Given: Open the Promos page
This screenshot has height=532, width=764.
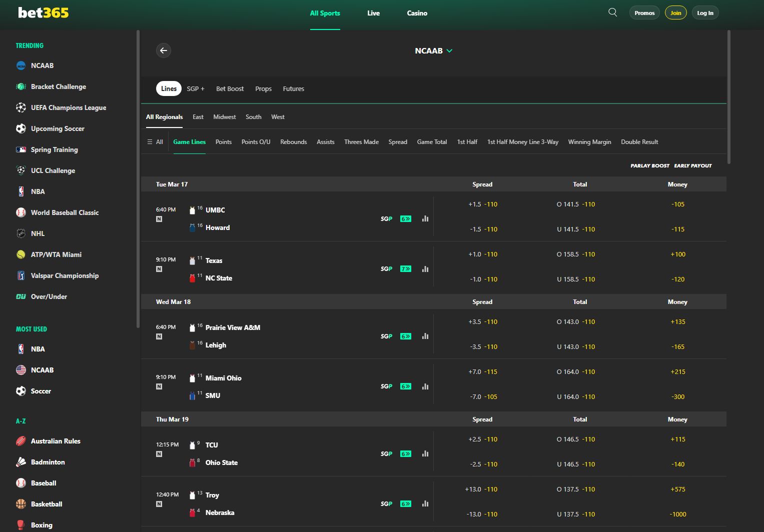Looking at the screenshot, I should click(x=644, y=12).
